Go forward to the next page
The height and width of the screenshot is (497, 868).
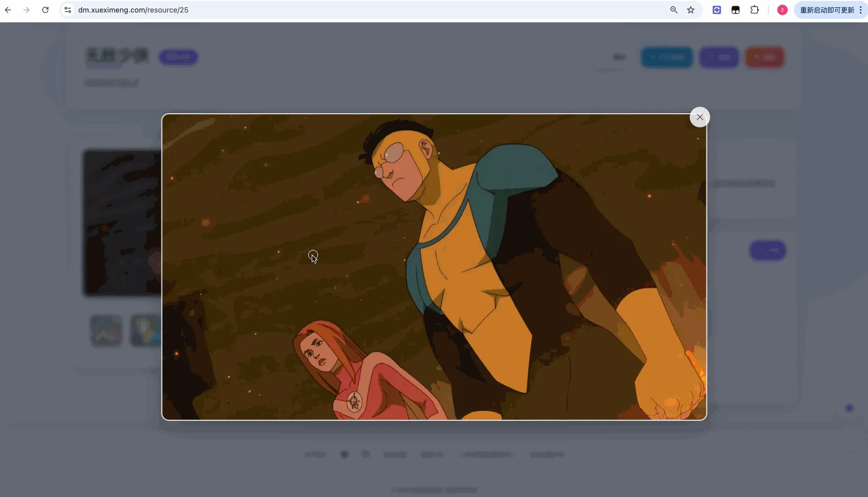(x=27, y=10)
